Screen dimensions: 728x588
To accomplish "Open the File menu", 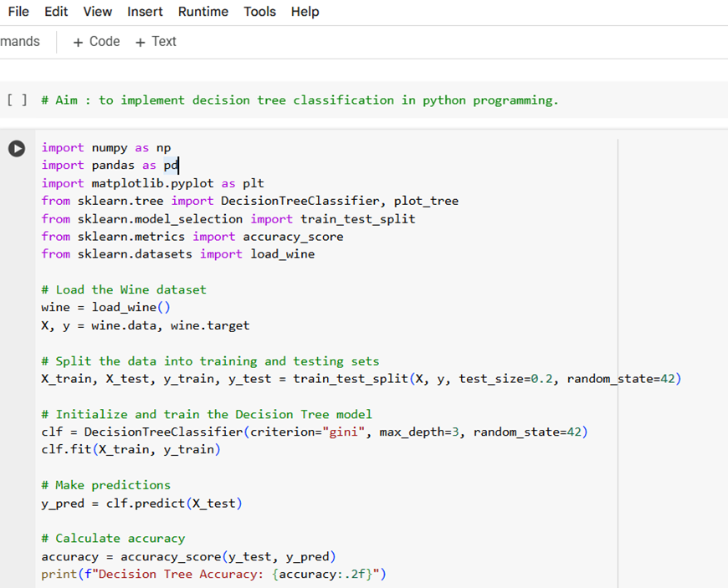I will [18, 12].
